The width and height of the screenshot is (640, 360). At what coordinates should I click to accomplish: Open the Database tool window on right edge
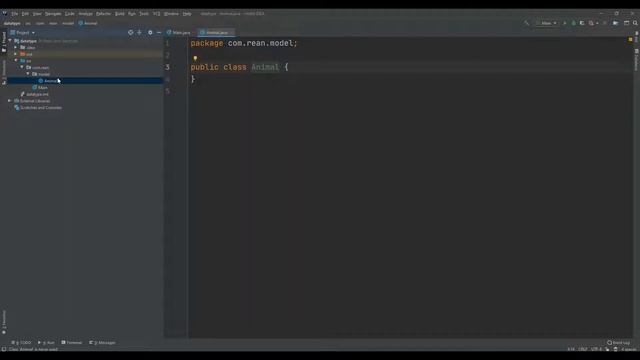tap(636, 60)
